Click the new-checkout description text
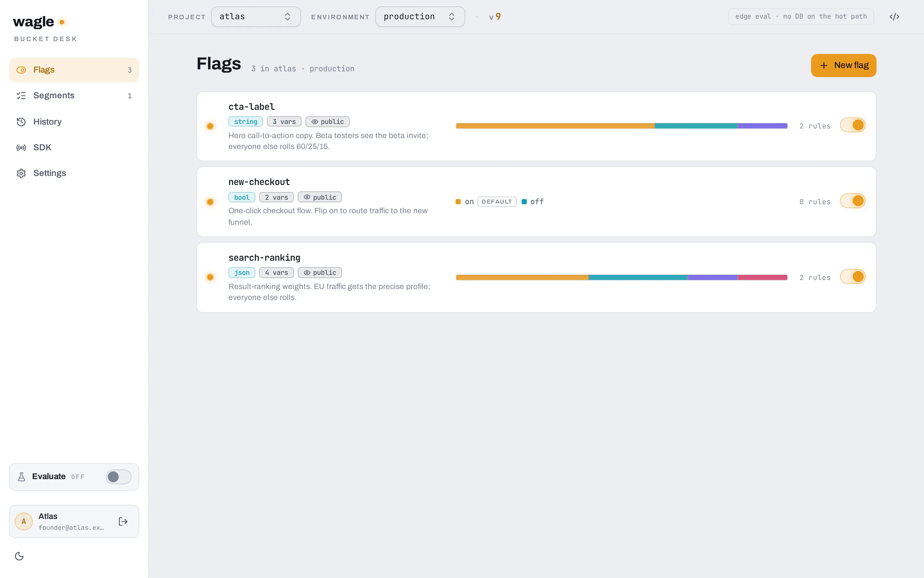 [328, 216]
